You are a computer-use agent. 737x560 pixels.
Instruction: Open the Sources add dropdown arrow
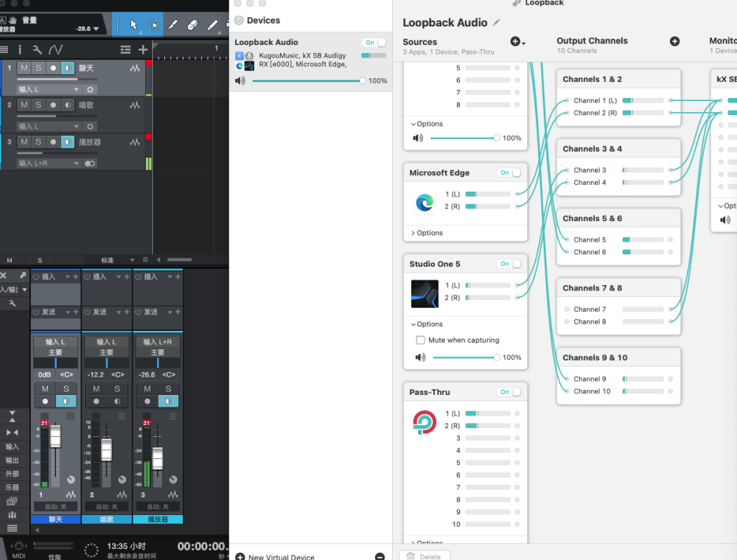[523, 43]
